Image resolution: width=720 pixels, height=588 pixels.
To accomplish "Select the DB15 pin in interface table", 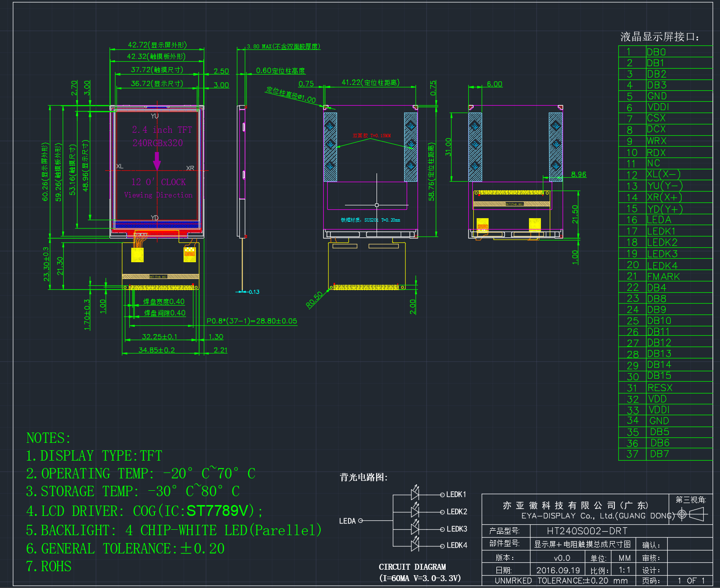I will (659, 376).
